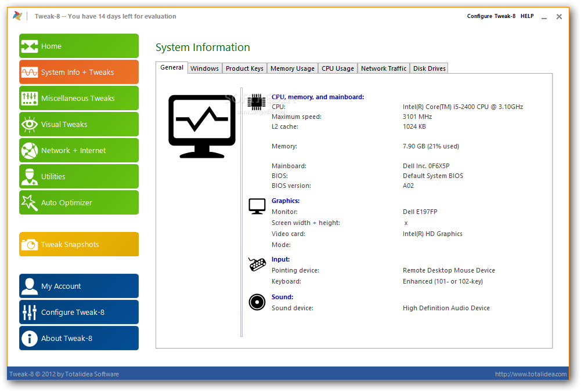The image size is (581, 392).
Task: Click the Utilities technician icon
Action: pos(29,176)
